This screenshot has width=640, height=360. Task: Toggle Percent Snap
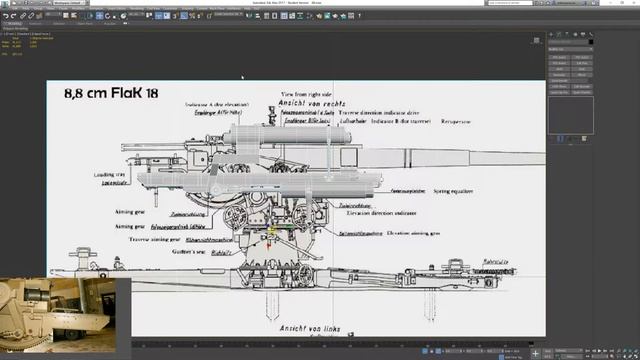pos(192,16)
